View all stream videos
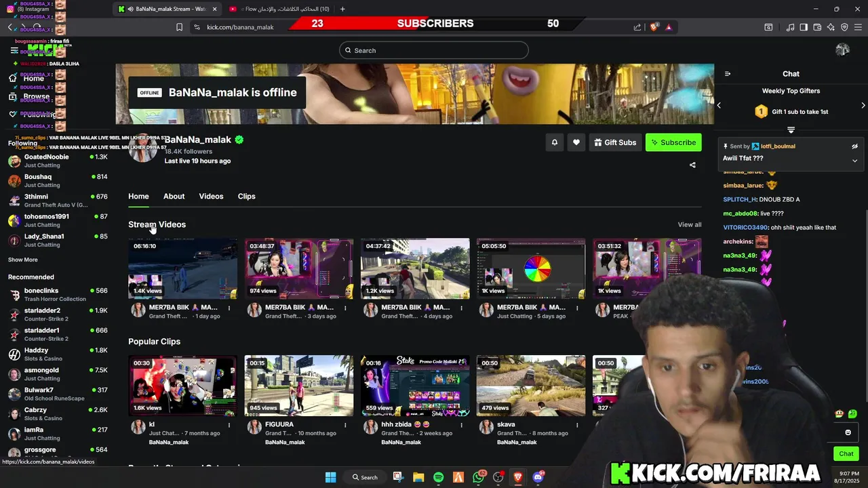 [690, 224]
